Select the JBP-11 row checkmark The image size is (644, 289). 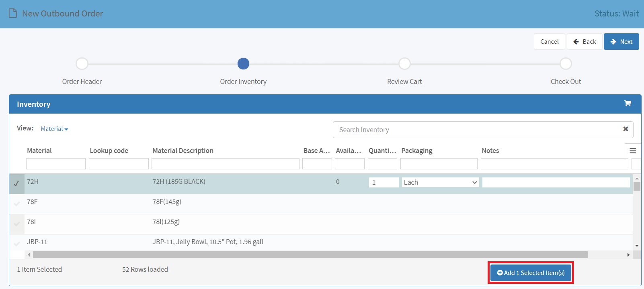(17, 244)
